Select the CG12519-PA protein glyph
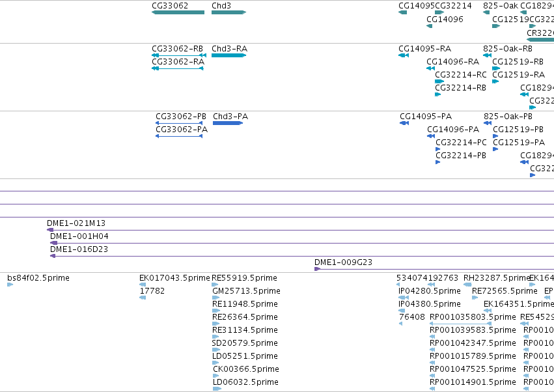The height and width of the screenshot is (392, 554). click(495, 149)
